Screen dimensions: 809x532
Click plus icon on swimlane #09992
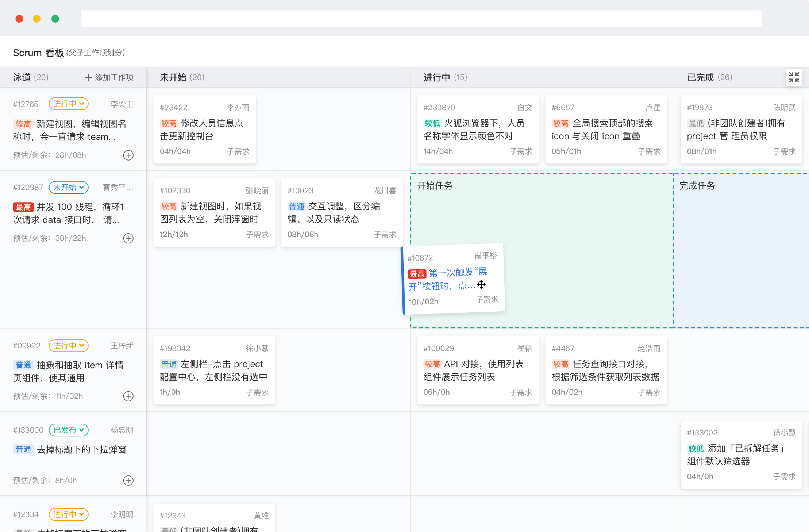tap(128, 396)
